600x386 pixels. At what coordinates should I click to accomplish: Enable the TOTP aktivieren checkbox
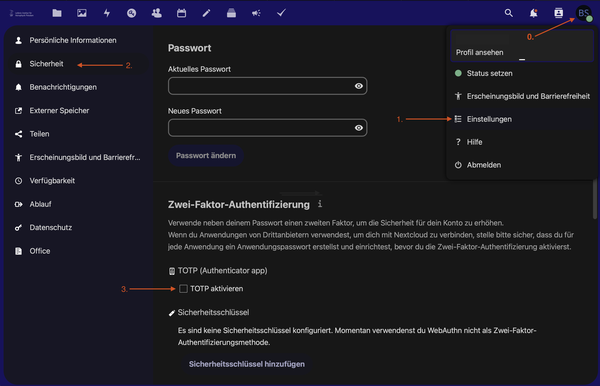click(183, 288)
